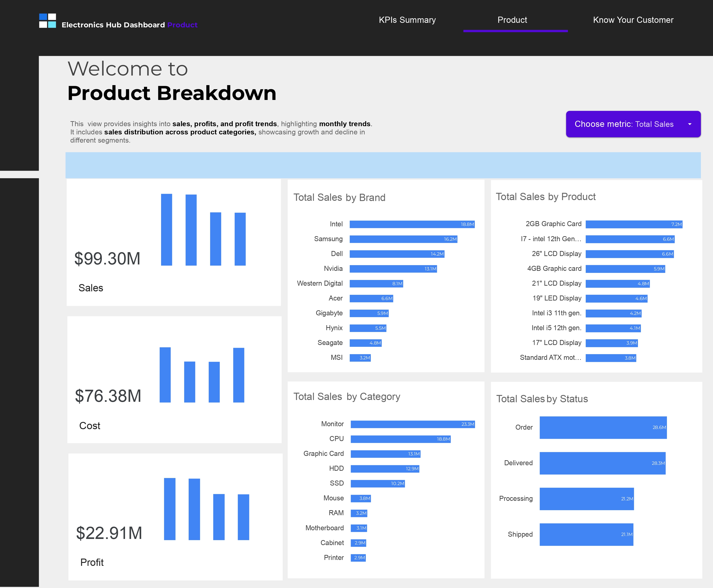
Task: Click the Product Breakdown heading
Action: (x=172, y=93)
